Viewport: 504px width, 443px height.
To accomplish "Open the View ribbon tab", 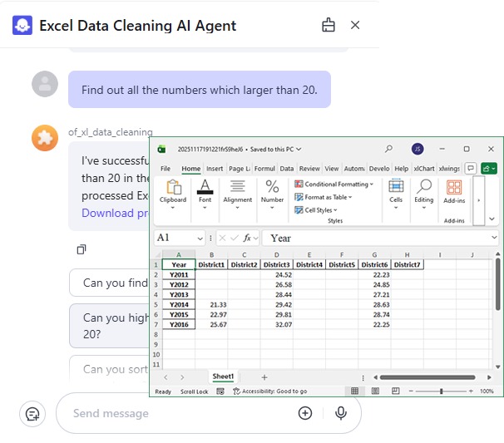I will [331, 169].
